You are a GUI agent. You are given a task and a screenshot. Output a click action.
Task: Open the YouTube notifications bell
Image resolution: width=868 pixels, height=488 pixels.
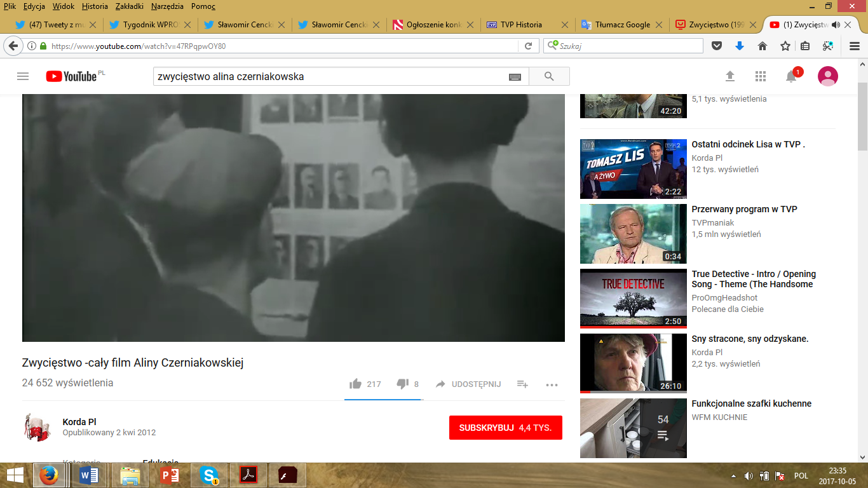(x=791, y=76)
